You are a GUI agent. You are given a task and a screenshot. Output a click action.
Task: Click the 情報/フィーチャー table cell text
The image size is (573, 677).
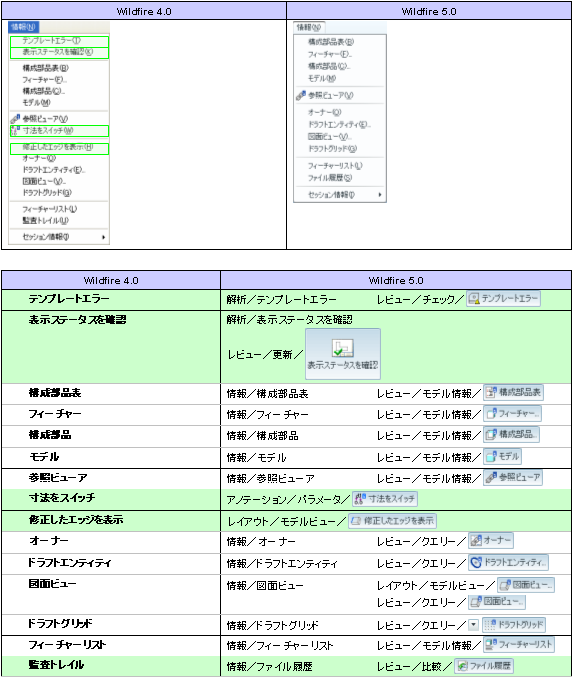268,414
